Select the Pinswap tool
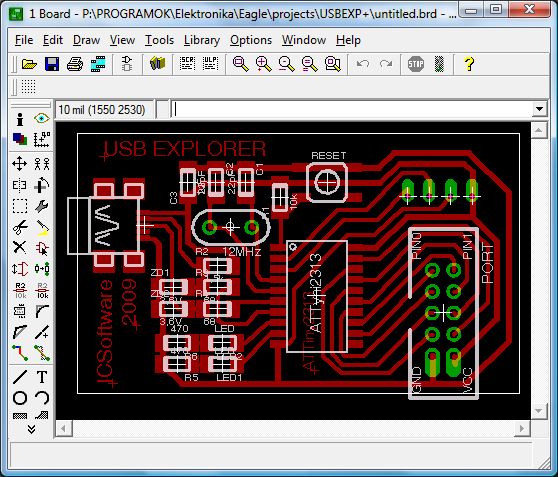Viewport: 558px width, 477px height. pyautogui.click(x=20, y=269)
